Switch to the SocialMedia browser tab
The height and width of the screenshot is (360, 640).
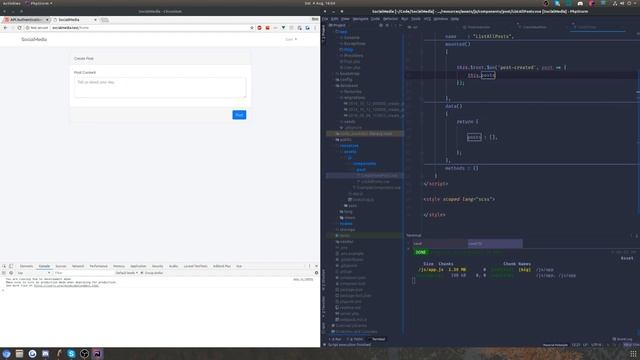[75, 20]
